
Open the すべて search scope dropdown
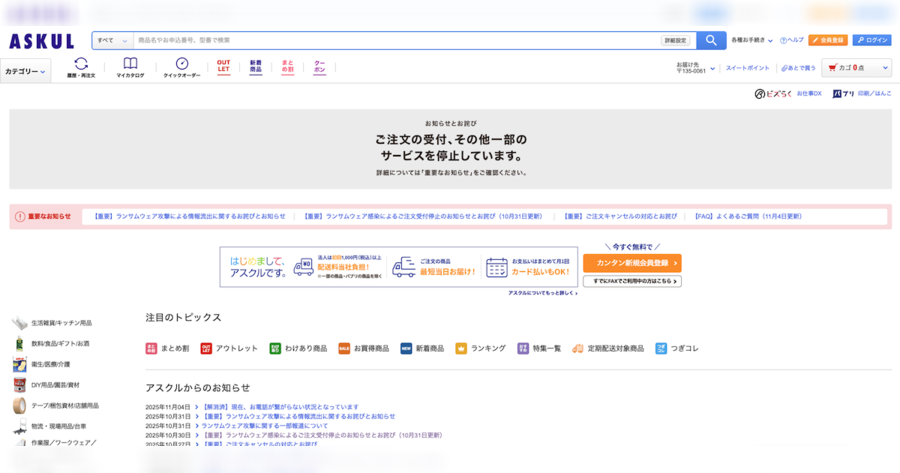click(x=112, y=40)
